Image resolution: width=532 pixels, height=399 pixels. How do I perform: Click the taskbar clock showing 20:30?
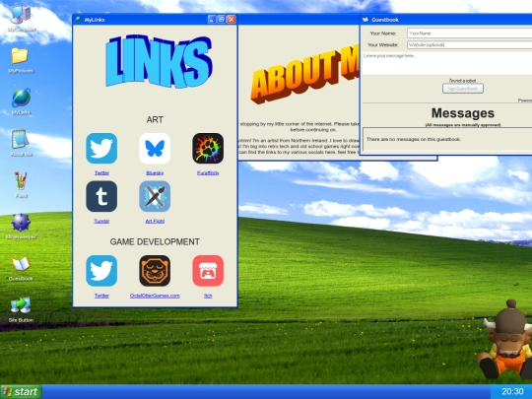coord(512,391)
